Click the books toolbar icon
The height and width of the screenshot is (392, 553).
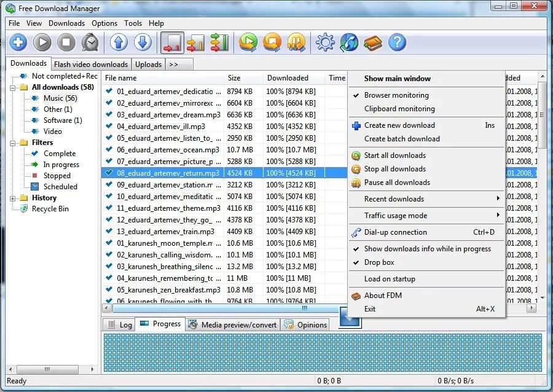point(373,42)
